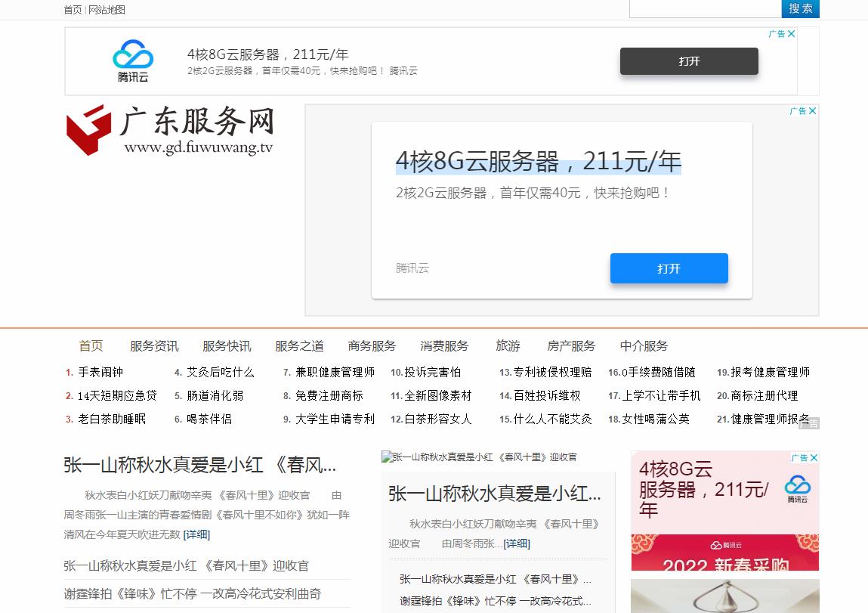Image resolution: width=868 pixels, height=613 pixels.
Task: Select the 中介服务 navigation tab
Action: (644, 346)
